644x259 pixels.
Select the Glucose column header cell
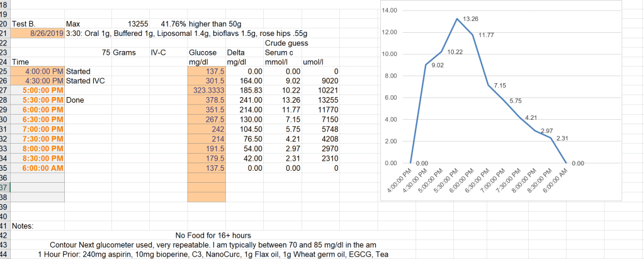(x=203, y=53)
